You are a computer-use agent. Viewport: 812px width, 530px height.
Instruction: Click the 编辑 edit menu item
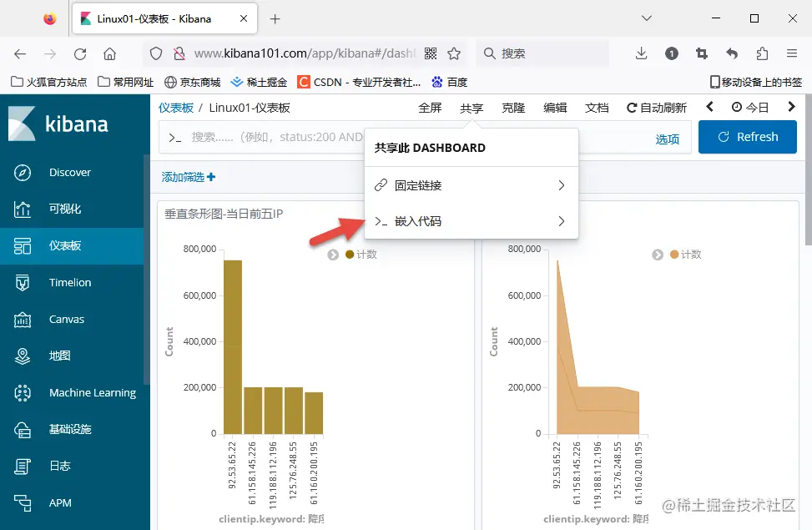[555, 108]
